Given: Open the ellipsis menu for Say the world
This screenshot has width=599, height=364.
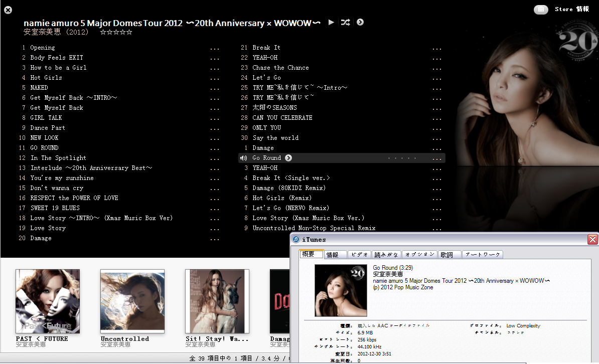Looking at the screenshot, I should 437,139.
